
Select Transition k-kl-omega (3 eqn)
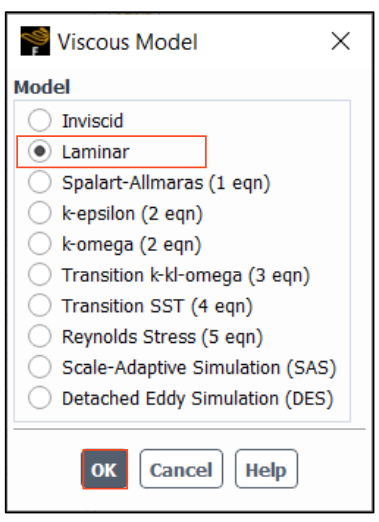tap(40, 275)
